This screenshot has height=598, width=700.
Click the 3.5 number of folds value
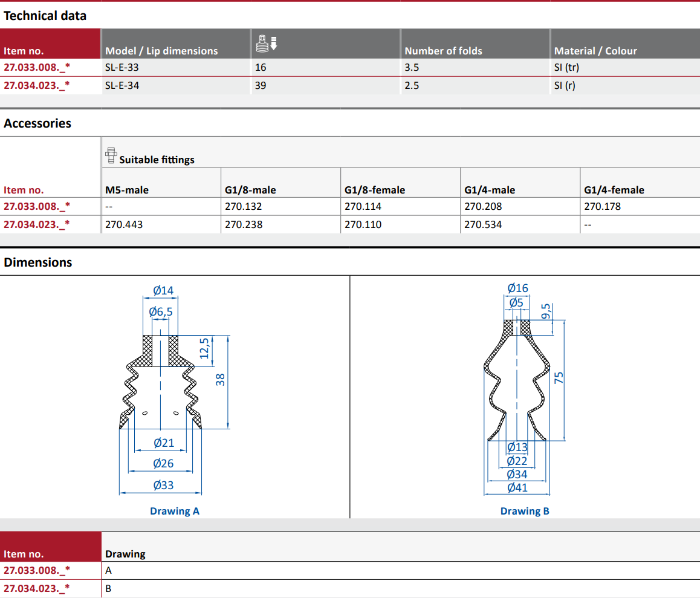[412, 68]
